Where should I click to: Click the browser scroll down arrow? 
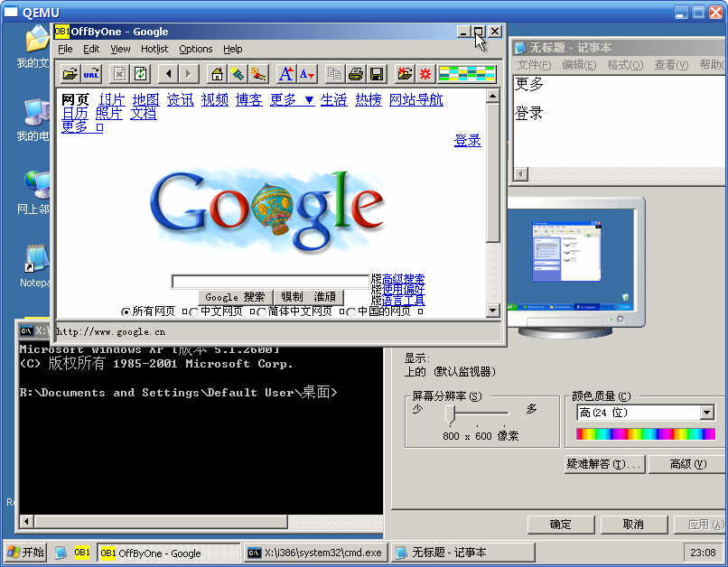click(x=492, y=310)
